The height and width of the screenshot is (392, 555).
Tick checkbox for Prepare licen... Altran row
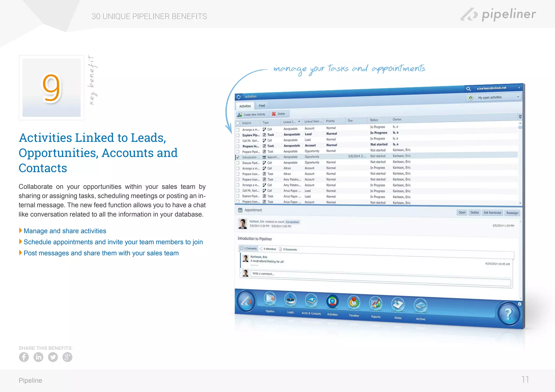238,174
